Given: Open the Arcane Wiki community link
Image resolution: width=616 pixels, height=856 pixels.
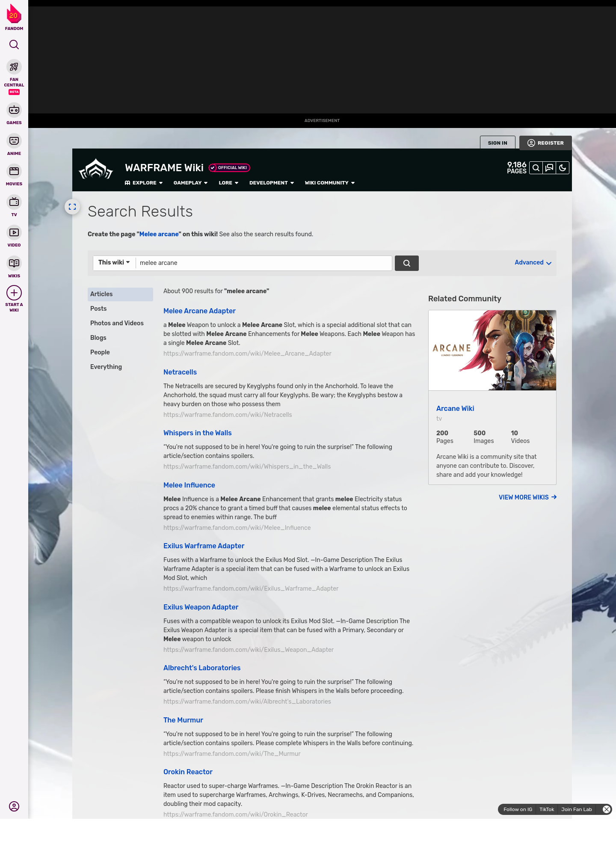Looking at the screenshot, I should pyautogui.click(x=455, y=408).
